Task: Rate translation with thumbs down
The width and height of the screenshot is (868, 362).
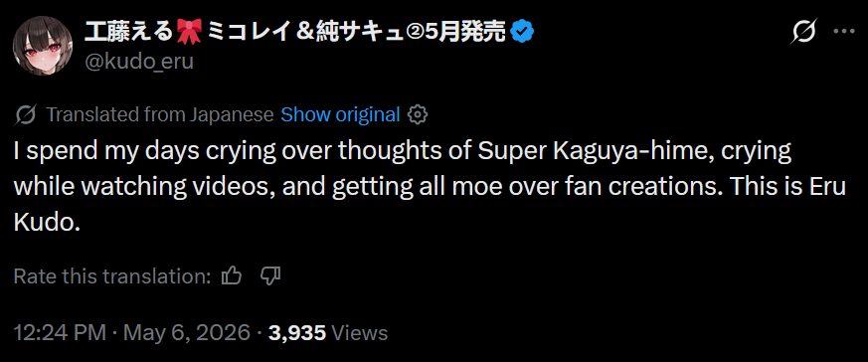Action: tap(270, 275)
